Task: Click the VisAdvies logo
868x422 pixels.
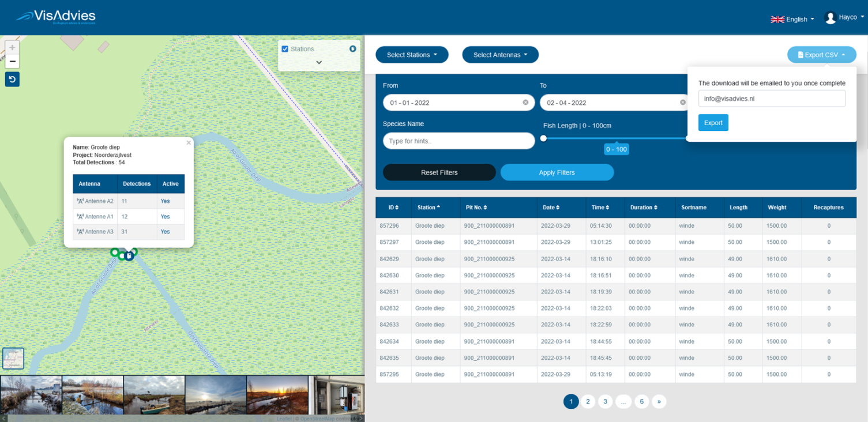Action: pos(56,17)
